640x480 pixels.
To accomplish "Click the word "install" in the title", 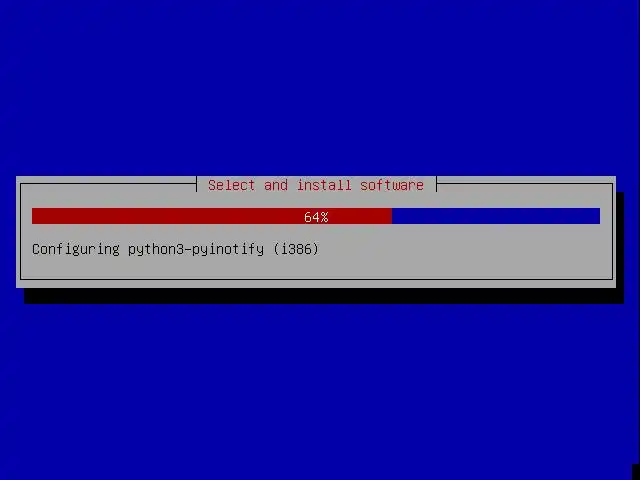I will pos(324,185).
